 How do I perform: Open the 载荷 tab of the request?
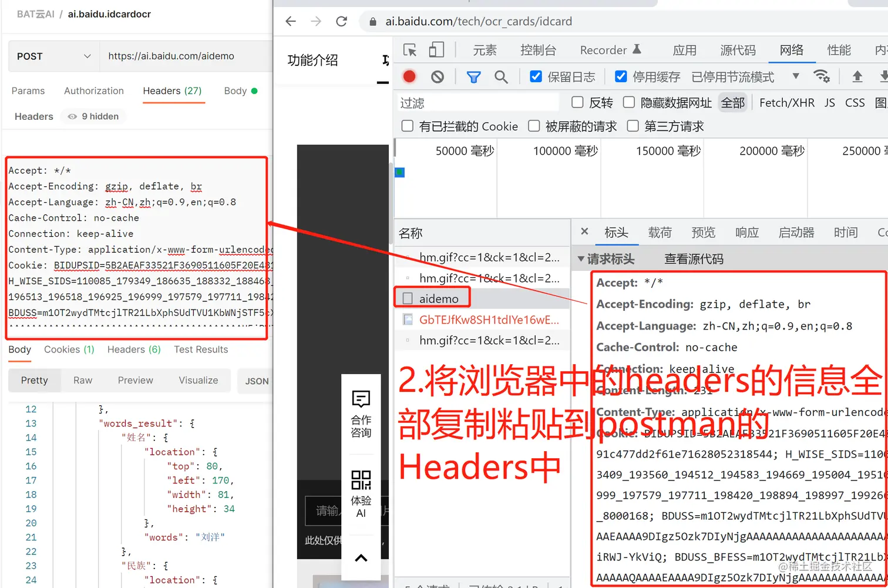point(660,233)
